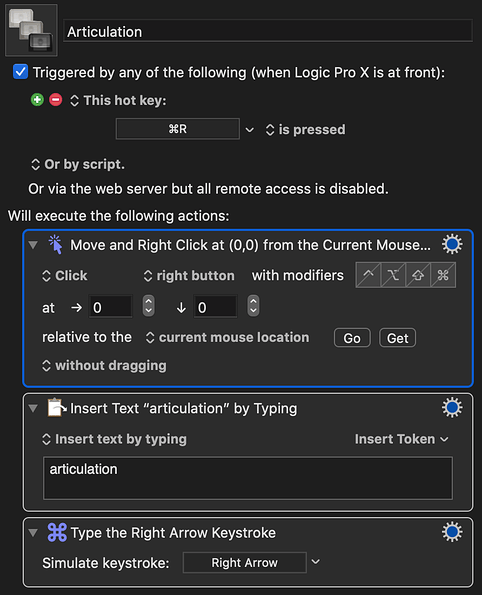Open gear menu for the Right Arrow Keystroke action

[452, 532]
